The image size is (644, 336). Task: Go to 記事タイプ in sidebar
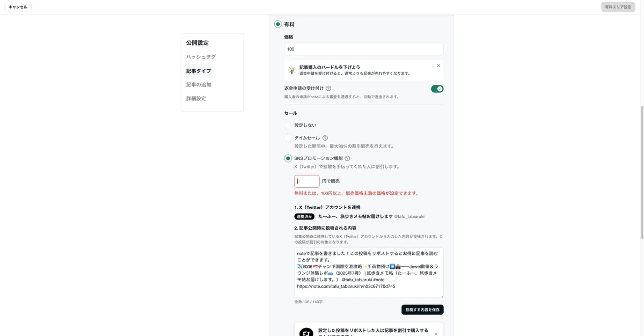199,71
